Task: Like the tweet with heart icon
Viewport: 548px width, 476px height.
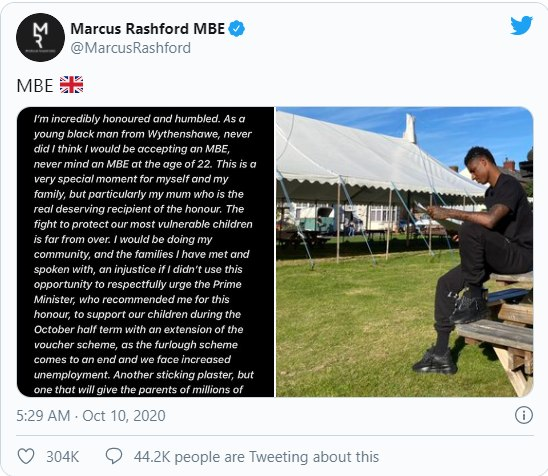Action: point(26,456)
